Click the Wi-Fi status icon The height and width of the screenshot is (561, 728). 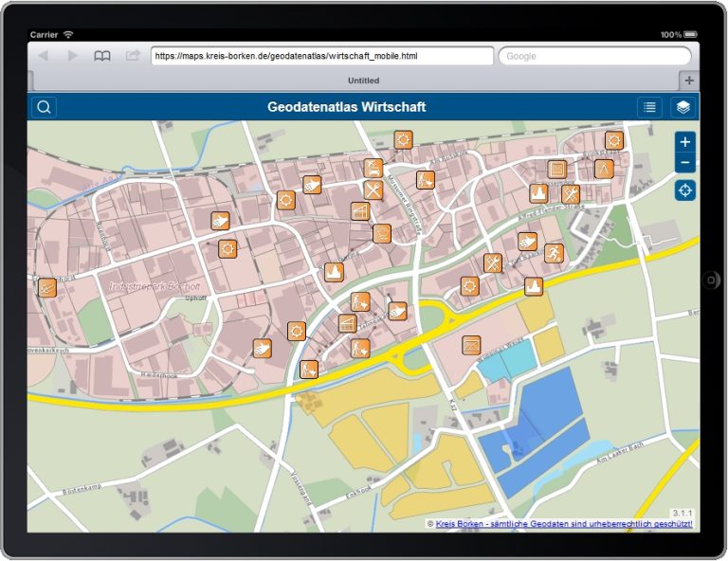tap(68, 35)
